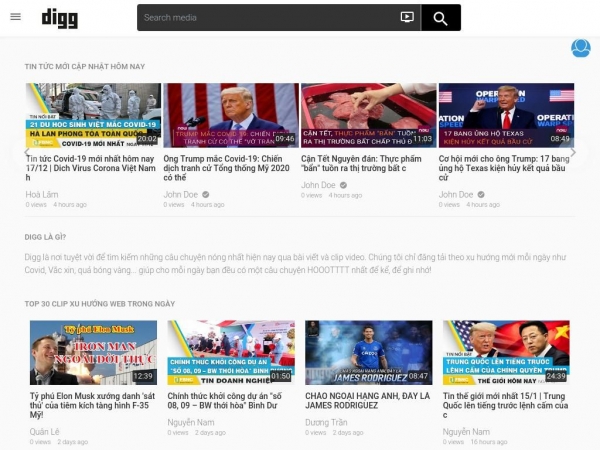Click the media play icon in search bar
The width and height of the screenshot is (600, 450).
[407, 17]
